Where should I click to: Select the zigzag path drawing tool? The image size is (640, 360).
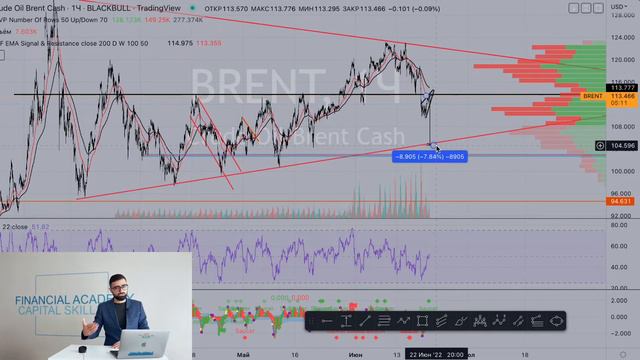click(403, 322)
